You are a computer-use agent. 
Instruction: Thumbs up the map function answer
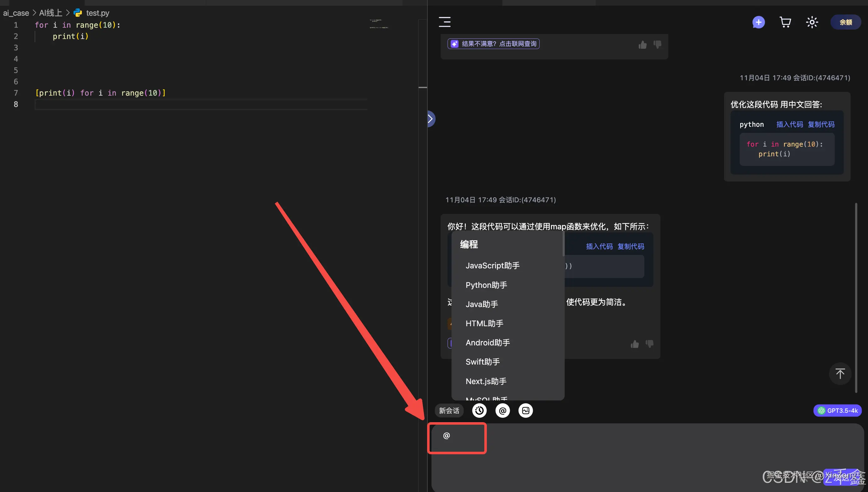[x=634, y=344]
